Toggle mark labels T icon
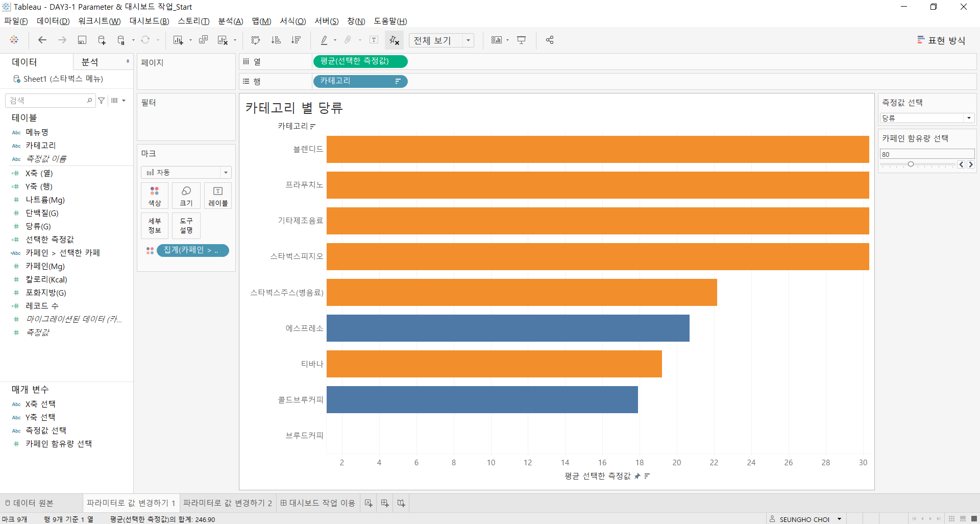Image resolution: width=980 pixels, height=524 pixels. point(374,40)
